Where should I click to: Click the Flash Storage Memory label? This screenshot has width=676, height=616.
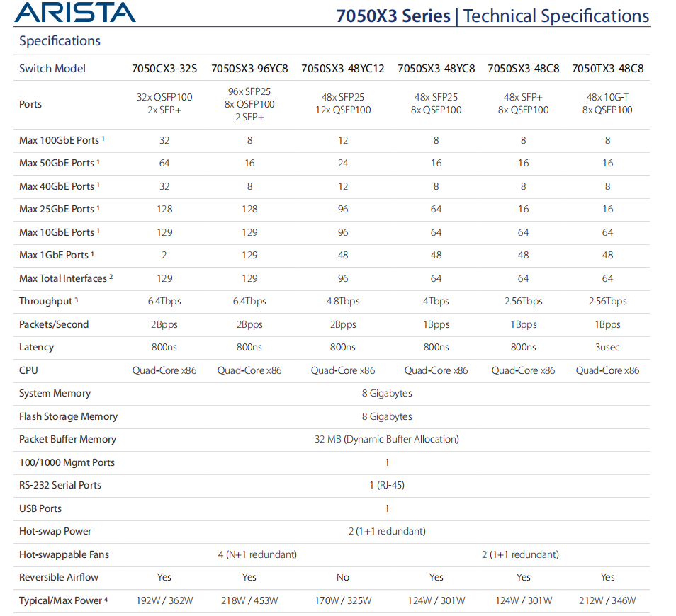click(68, 417)
